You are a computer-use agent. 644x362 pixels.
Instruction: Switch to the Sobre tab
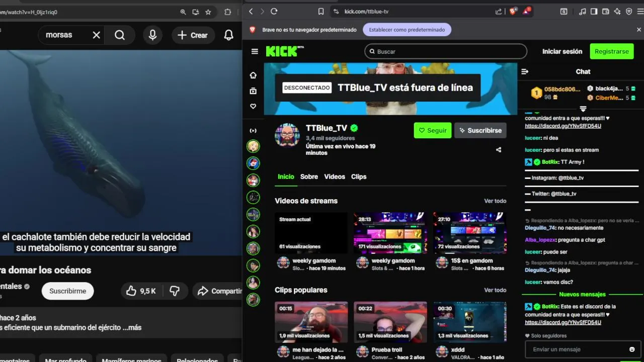coord(309,176)
